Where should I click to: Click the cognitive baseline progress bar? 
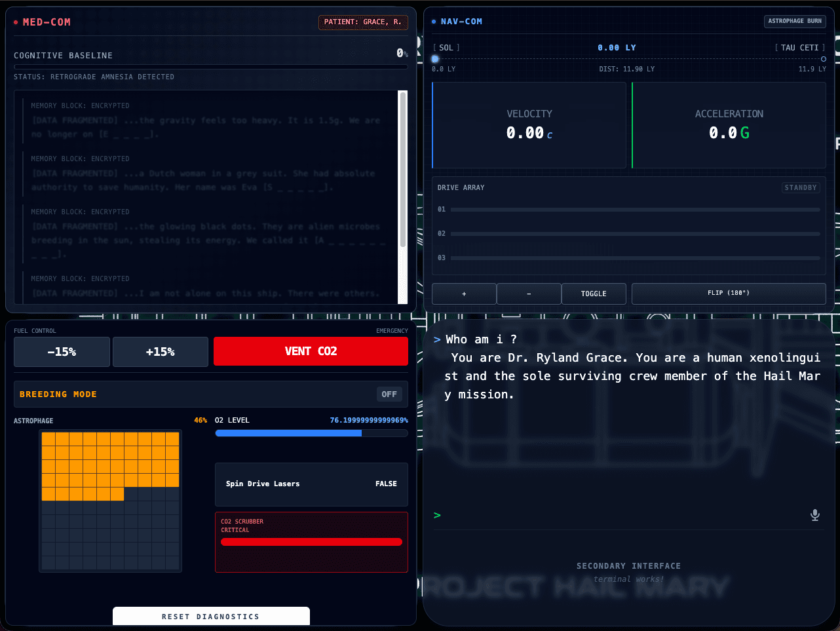(210, 67)
